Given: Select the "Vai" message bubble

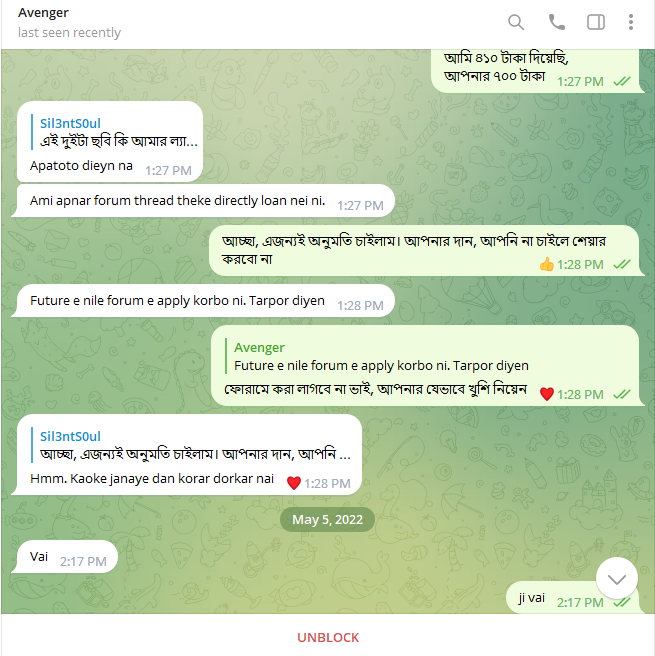Looking at the screenshot, I should [67, 556].
